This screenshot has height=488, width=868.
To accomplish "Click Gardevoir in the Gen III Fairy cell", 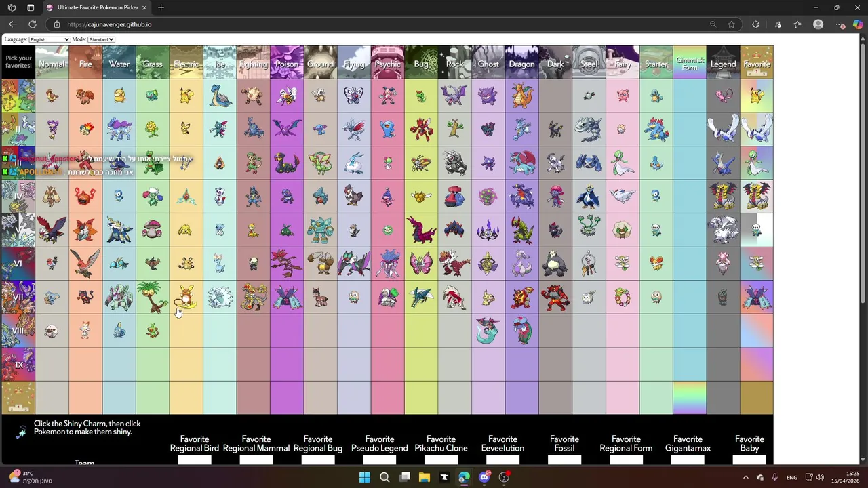I will (623, 163).
